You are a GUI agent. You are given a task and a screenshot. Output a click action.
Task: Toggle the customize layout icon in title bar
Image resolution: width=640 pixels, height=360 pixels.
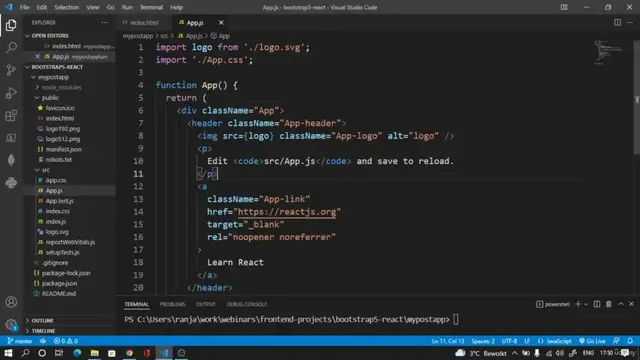(x=564, y=7)
